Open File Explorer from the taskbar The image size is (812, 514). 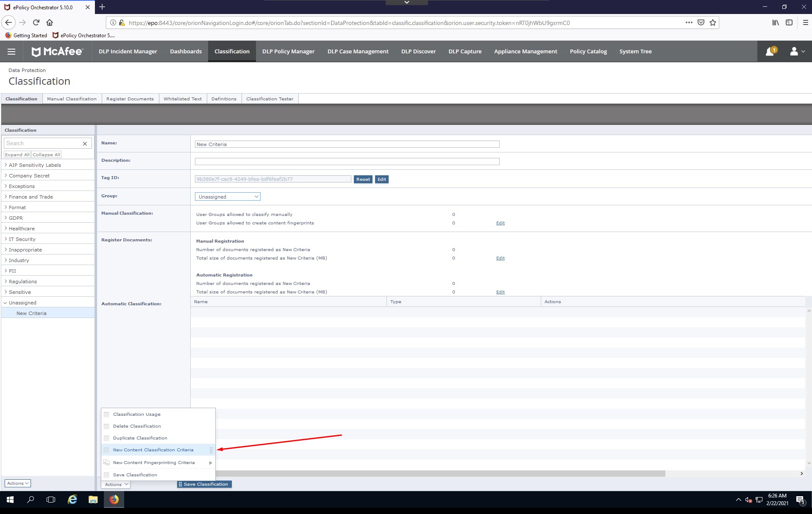(93, 500)
